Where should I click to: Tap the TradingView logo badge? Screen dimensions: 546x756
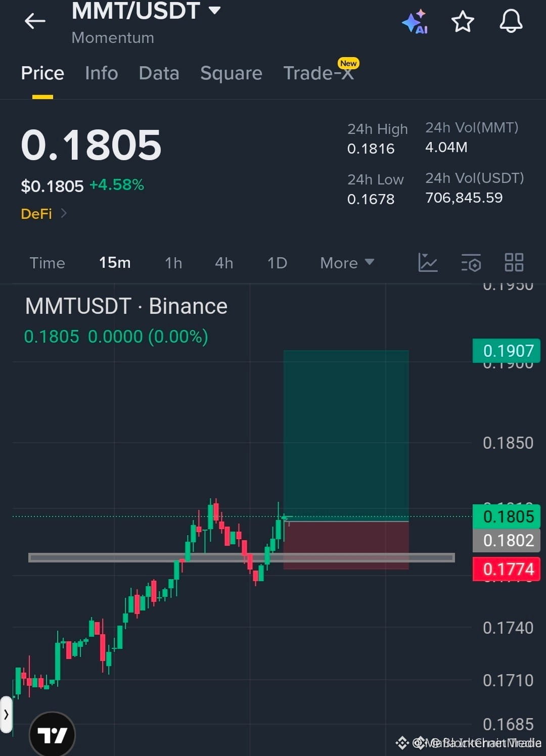point(52,735)
